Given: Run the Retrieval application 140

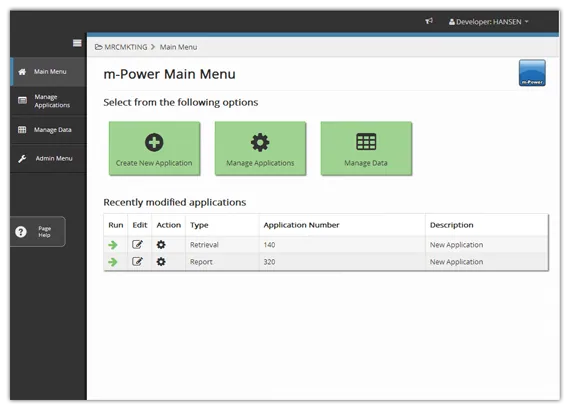Looking at the screenshot, I should (x=113, y=245).
